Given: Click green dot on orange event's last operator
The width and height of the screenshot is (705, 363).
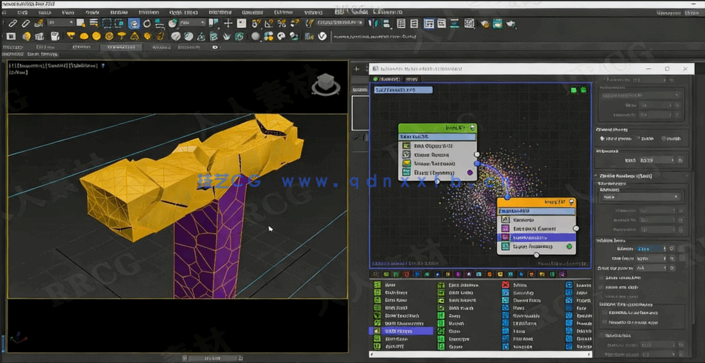Looking at the screenshot, I should point(569,246).
